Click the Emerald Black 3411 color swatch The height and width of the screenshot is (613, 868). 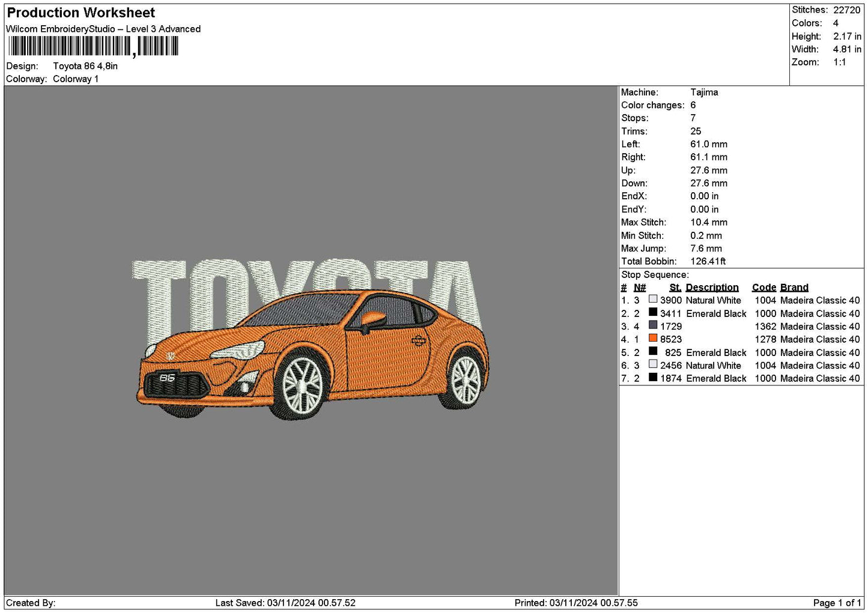[653, 312]
